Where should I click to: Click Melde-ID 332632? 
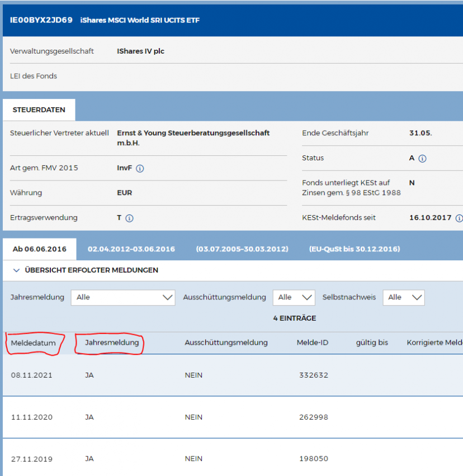click(314, 375)
